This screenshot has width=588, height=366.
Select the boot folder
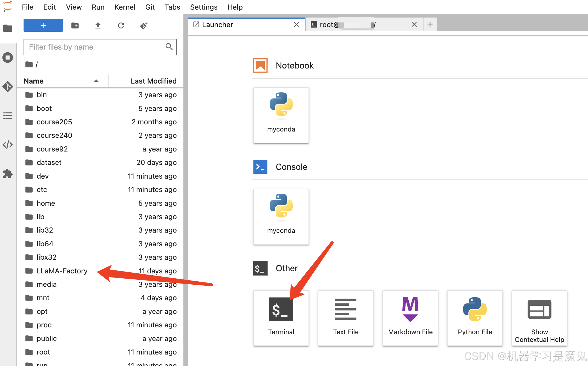click(100, 108)
